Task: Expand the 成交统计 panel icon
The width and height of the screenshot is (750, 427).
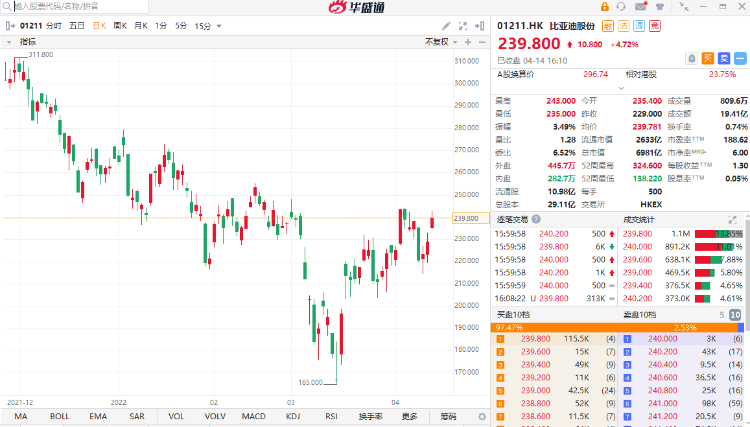Action: point(732,219)
